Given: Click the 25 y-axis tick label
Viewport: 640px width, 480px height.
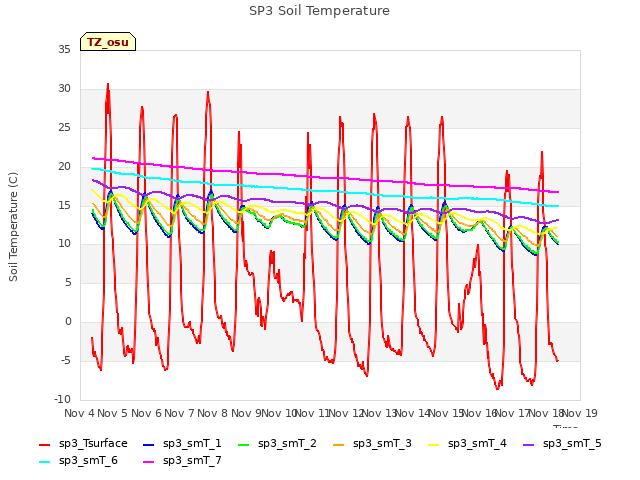Looking at the screenshot, I should point(64,128).
